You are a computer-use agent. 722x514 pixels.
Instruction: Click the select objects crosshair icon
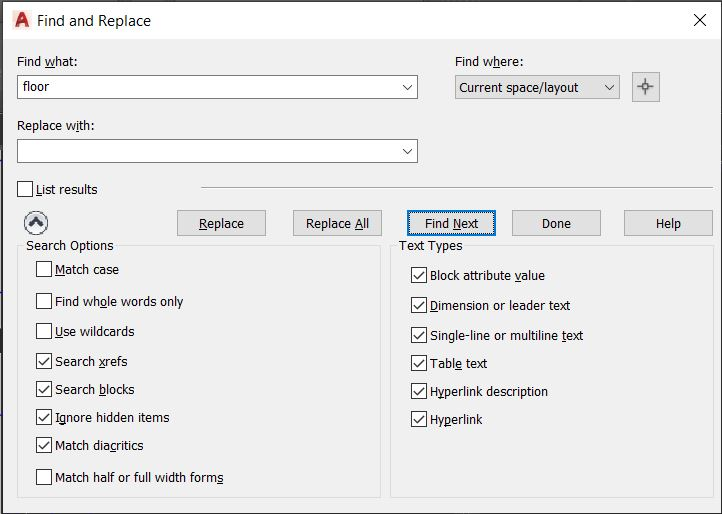pyautogui.click(x=645, y=87)
